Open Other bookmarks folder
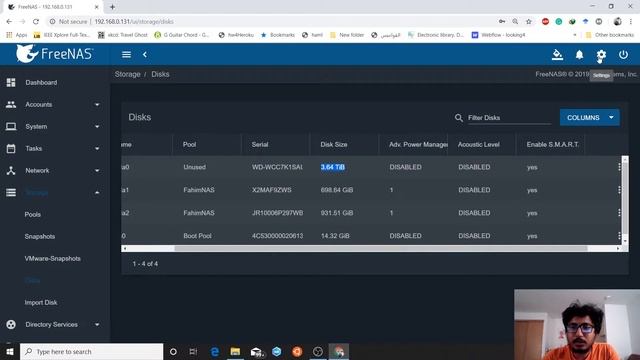The width and height of the screenshot is (640, 360). 610,35
